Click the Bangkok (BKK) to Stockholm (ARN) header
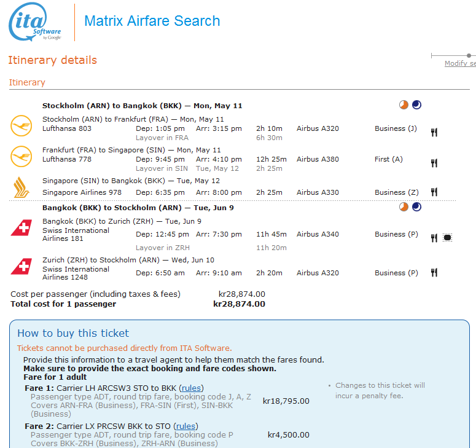The image size is (476, 448). pyautogui.click(x=138, y=208)
